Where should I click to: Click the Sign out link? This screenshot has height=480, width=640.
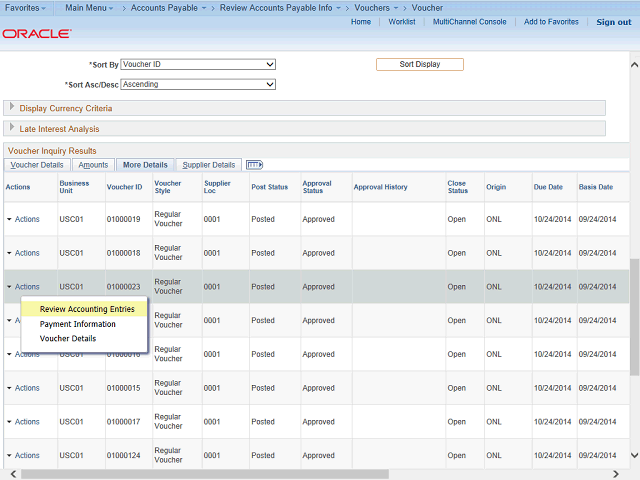[613, 22]
